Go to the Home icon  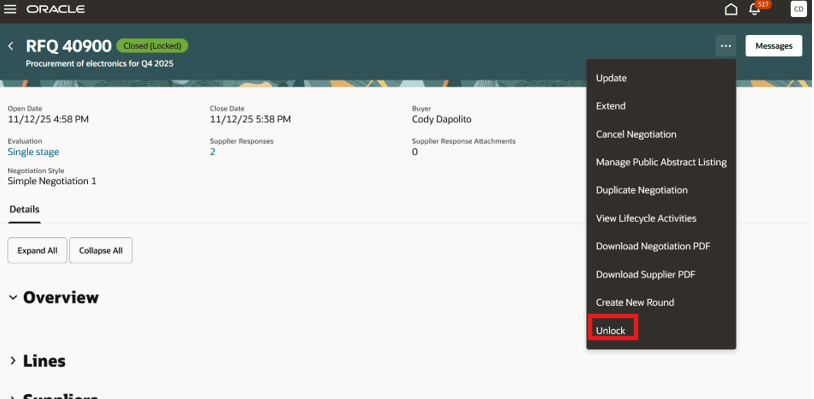pos(731,9)
